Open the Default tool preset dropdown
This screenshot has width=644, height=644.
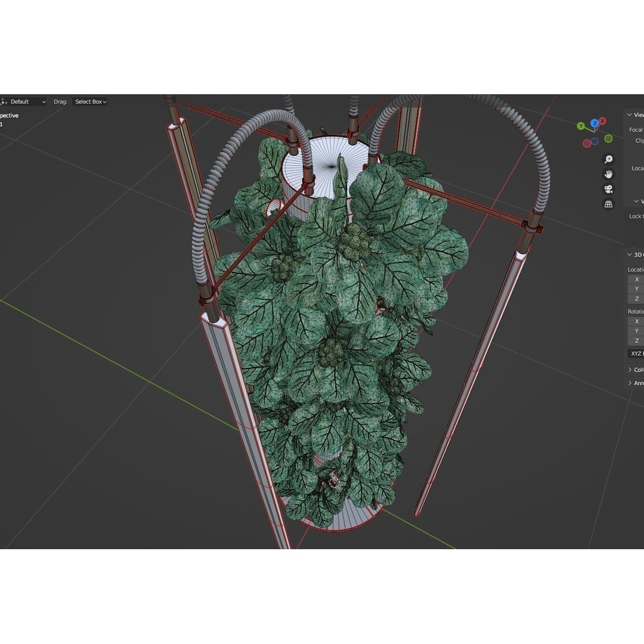coord(25,101)
